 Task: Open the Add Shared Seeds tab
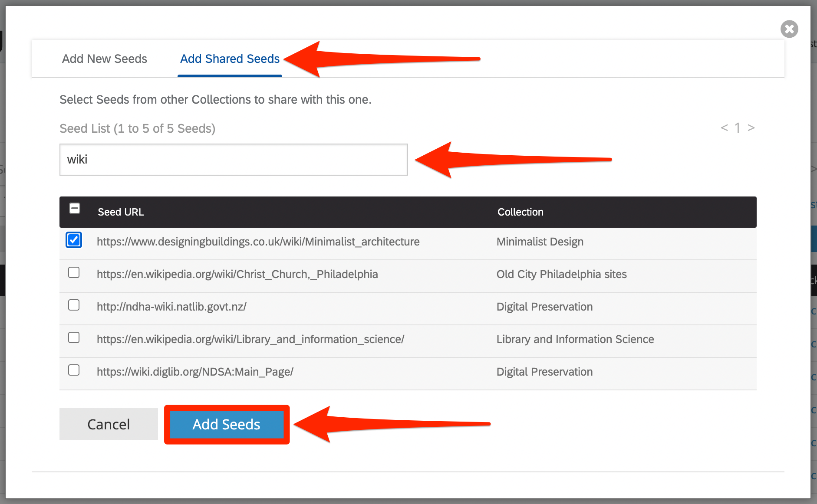coord(230,59)
